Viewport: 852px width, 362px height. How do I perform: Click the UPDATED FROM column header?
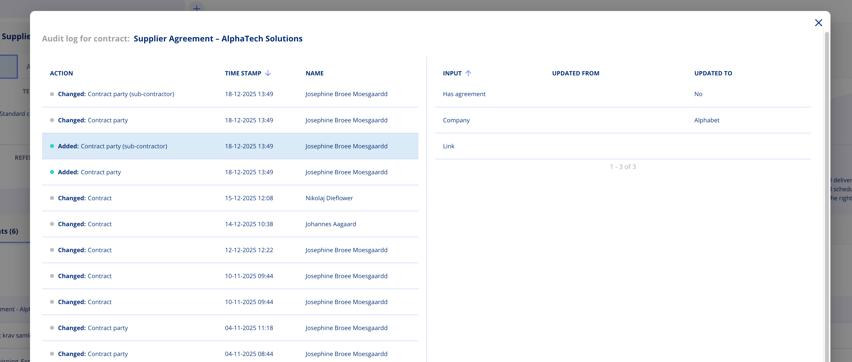coord(575,73)
